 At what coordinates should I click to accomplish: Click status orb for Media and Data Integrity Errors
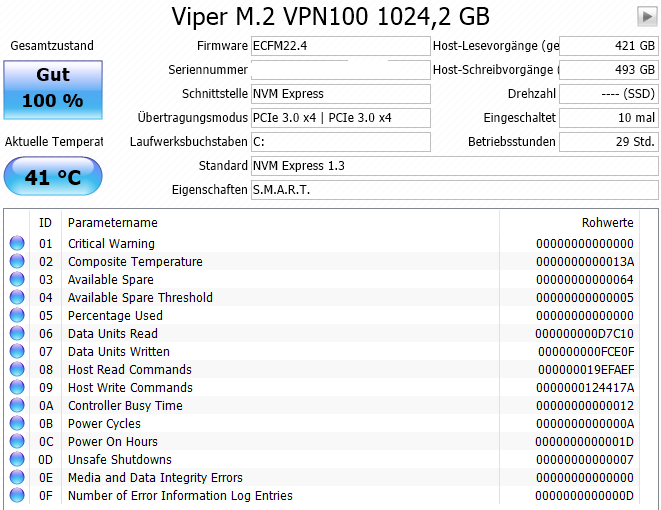point(17,478)
